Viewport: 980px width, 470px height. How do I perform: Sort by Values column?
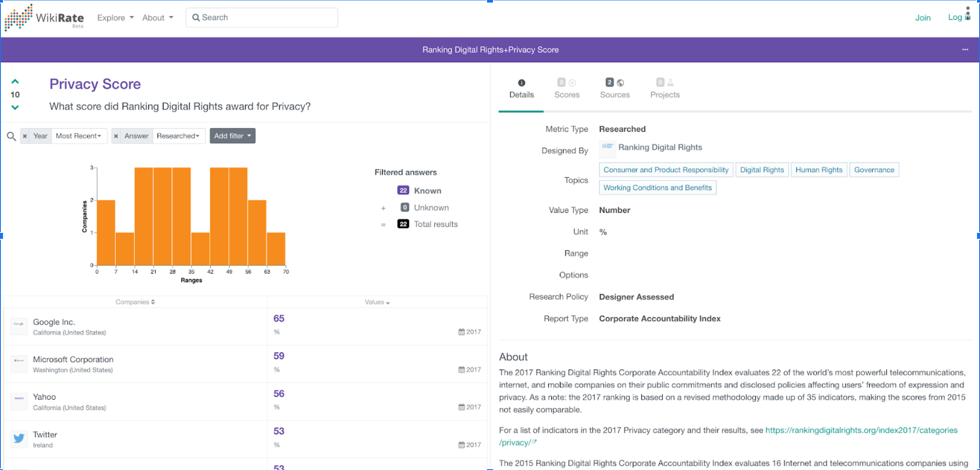pos(377,302)
